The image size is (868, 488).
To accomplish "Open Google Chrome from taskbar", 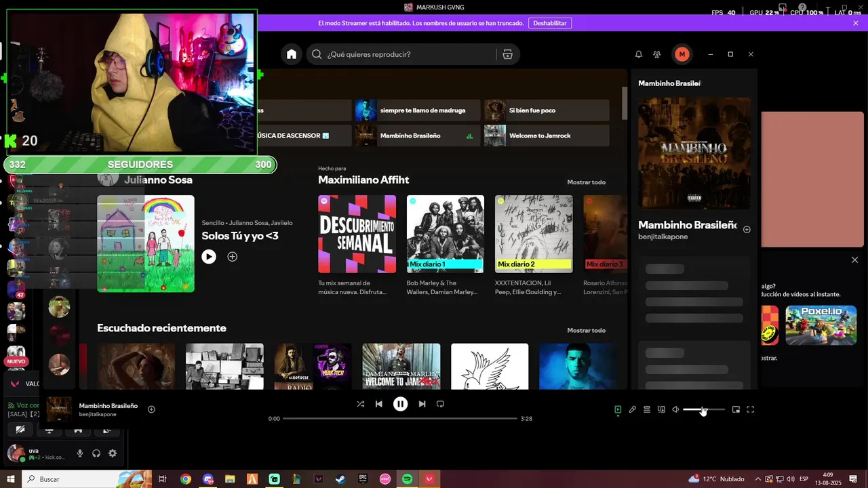I will click(x=185, y=479).
